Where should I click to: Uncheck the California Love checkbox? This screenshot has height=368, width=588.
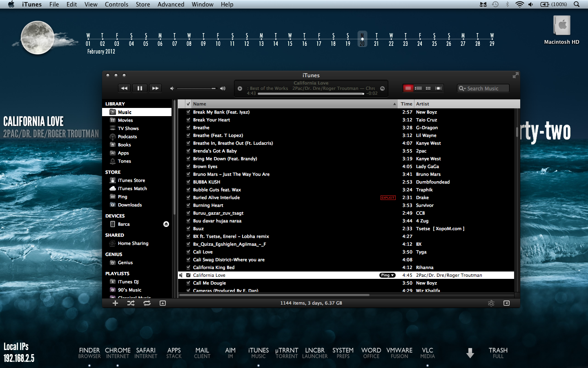pos(188,275)
